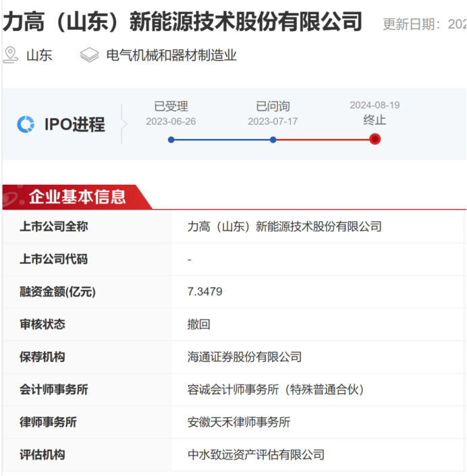Image resolution: width=467 pixels, height=476 pixels.
Task: Click the value 7.3479
Action: 204,292
